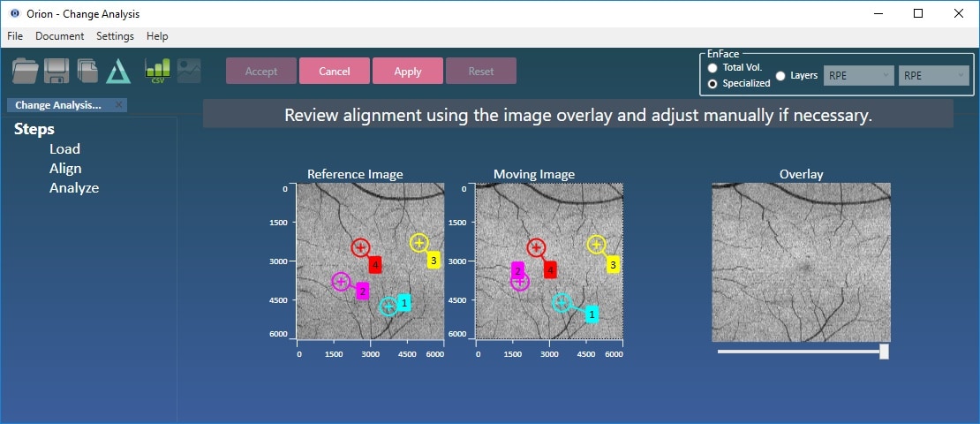
Task: Go to the Align step
Action: click(x=65, y=168)
